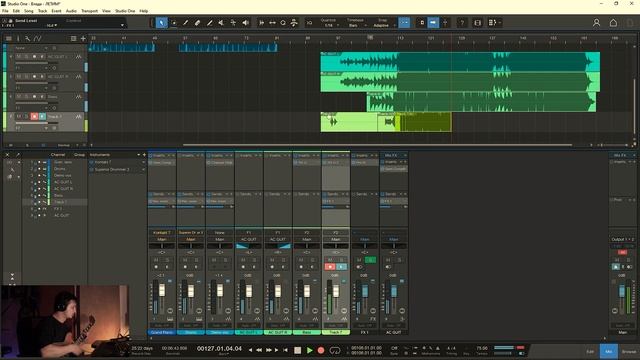Open the track list hamburger icon

coord(9,38)
